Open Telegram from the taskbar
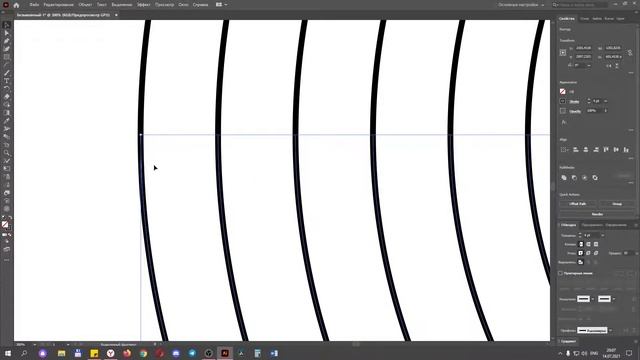Screen dimensions: 640x360 [x=192, y=353]
